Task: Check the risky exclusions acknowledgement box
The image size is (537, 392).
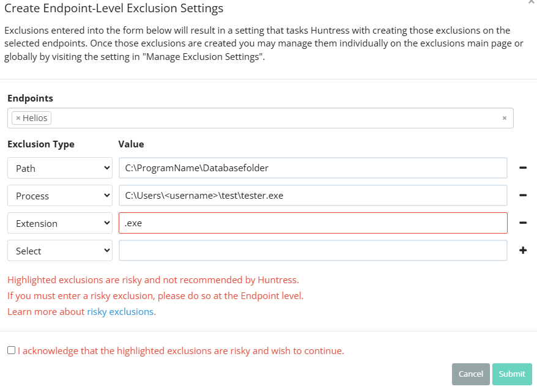Action: [x=11, y=350]
